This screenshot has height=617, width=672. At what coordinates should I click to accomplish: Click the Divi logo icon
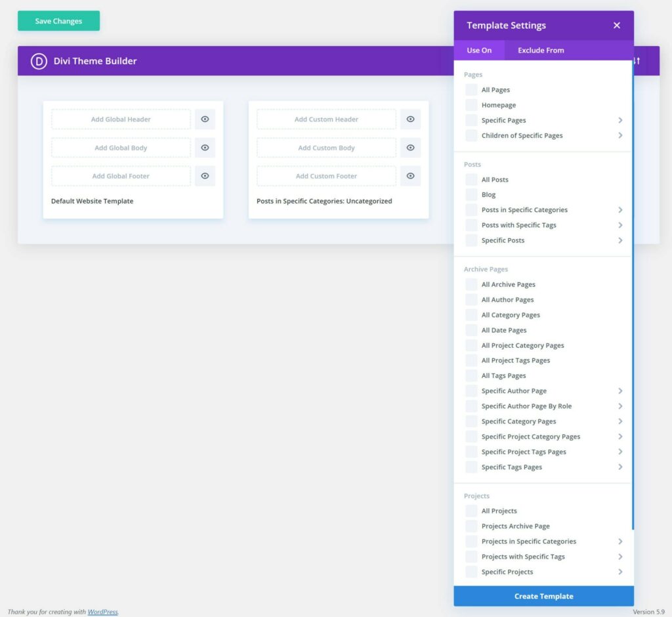(39, 61)
